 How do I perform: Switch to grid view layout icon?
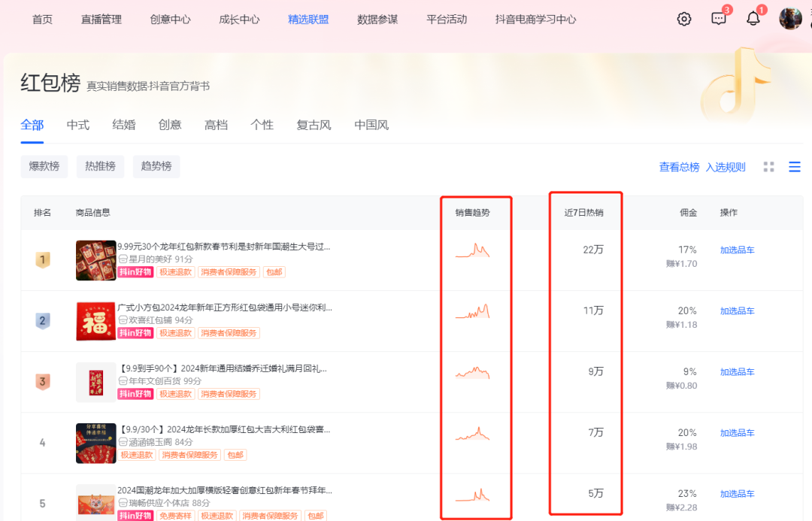pyautogui.click(x=768, y=167)
